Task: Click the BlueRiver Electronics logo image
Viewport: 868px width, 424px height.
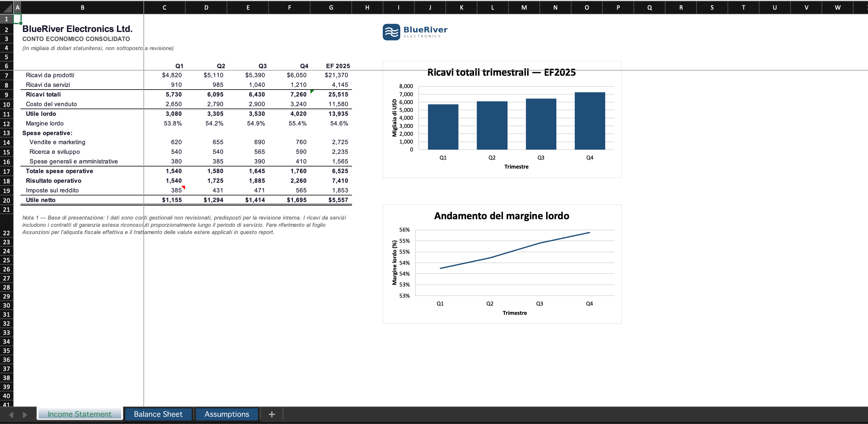Action: pos(415,32)
